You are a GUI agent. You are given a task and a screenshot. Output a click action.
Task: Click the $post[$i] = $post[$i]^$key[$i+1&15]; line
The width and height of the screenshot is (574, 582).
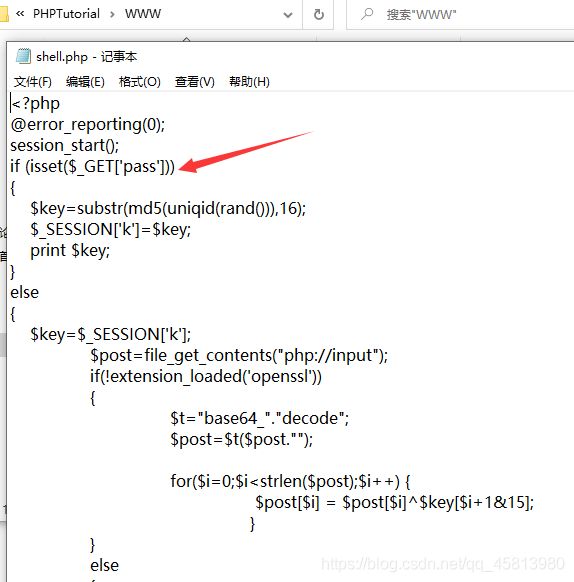(394, 503)
